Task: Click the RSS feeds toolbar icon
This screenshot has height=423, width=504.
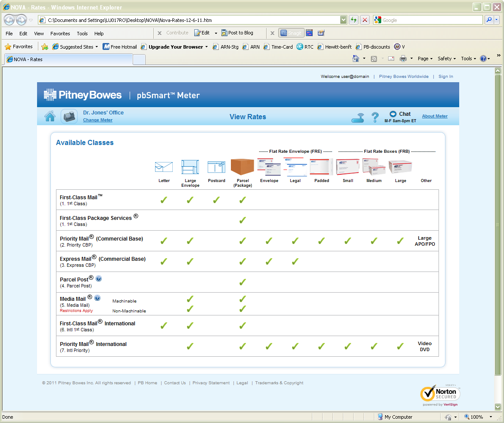Action: click(x=374, y=59)
